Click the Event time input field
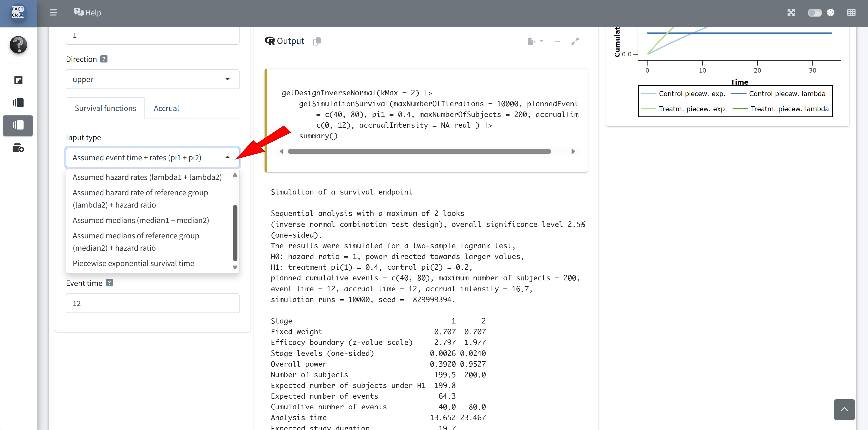 [x=152, y=303]
